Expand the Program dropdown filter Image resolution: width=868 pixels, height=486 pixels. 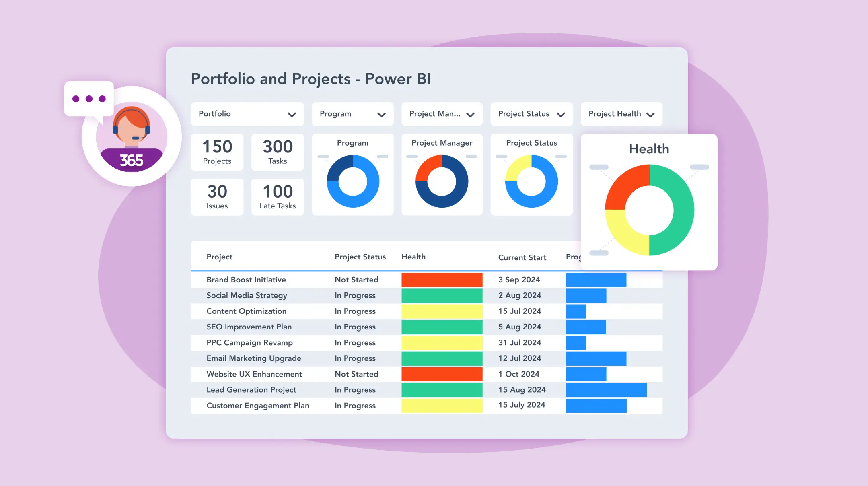[x=352, y=114]
